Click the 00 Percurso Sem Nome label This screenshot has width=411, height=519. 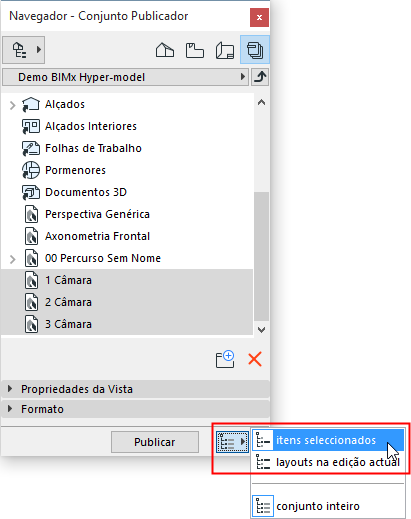[x=103, y=258]
